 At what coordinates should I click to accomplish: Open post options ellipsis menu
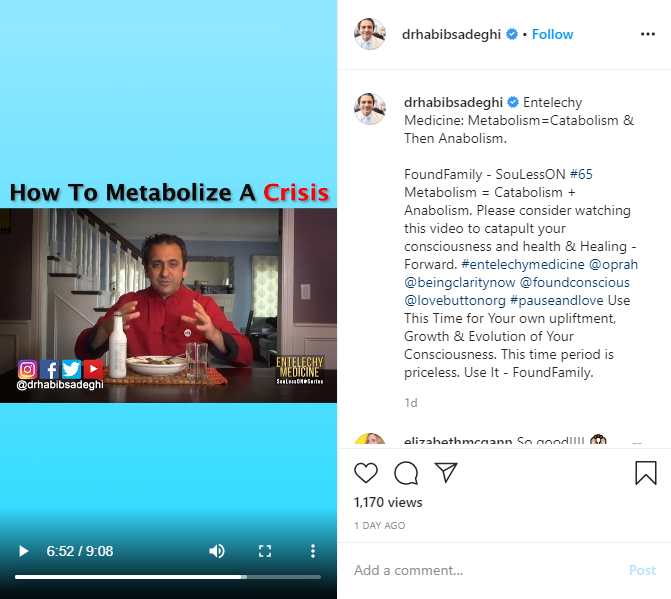pos(648,34)
